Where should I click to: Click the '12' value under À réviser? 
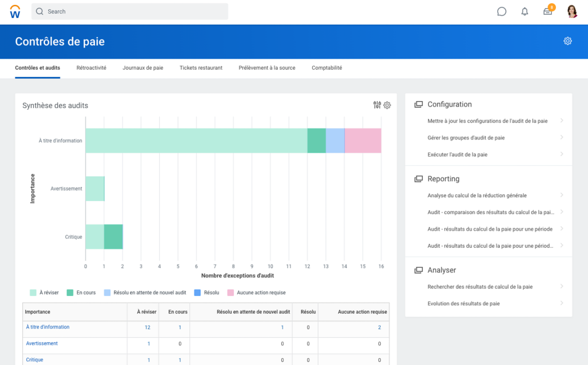pos(147,327)
